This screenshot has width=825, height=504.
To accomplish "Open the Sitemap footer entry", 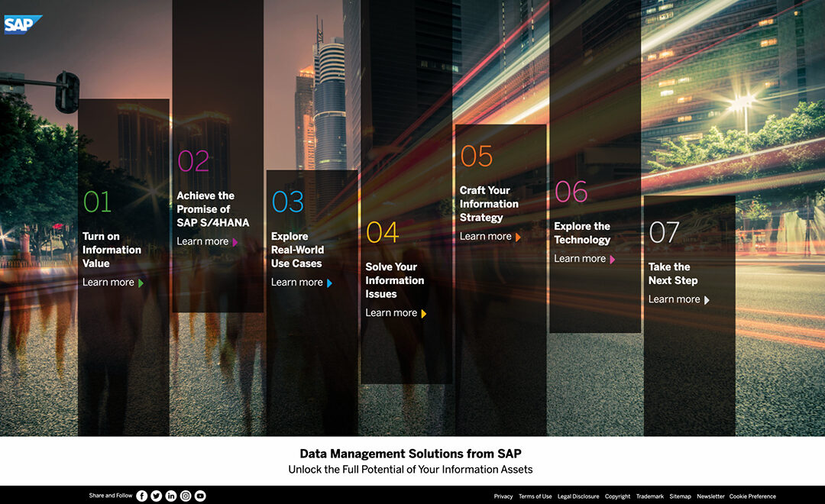I will 681,496.
